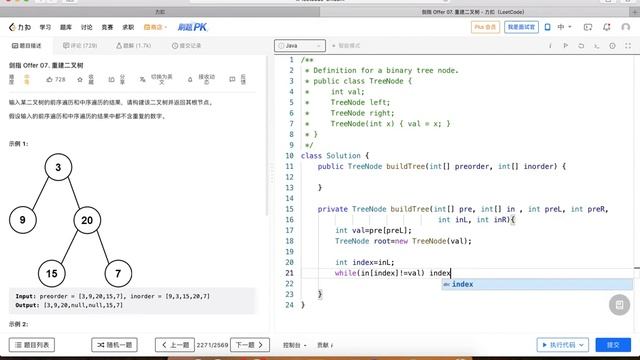This screenshot has height=360, width=640.
Task: Click the editor settings clock icon
Action: (x=612, y=46)
